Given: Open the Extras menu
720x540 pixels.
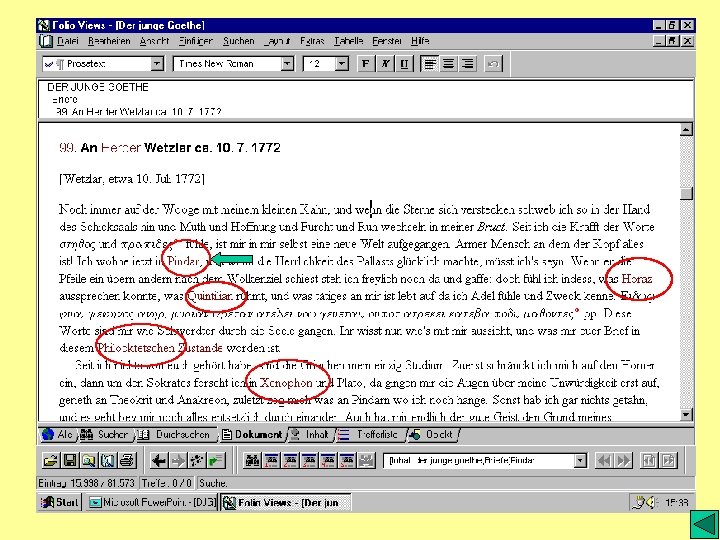Looking at the screenshot, I should [x=312, y=41].
